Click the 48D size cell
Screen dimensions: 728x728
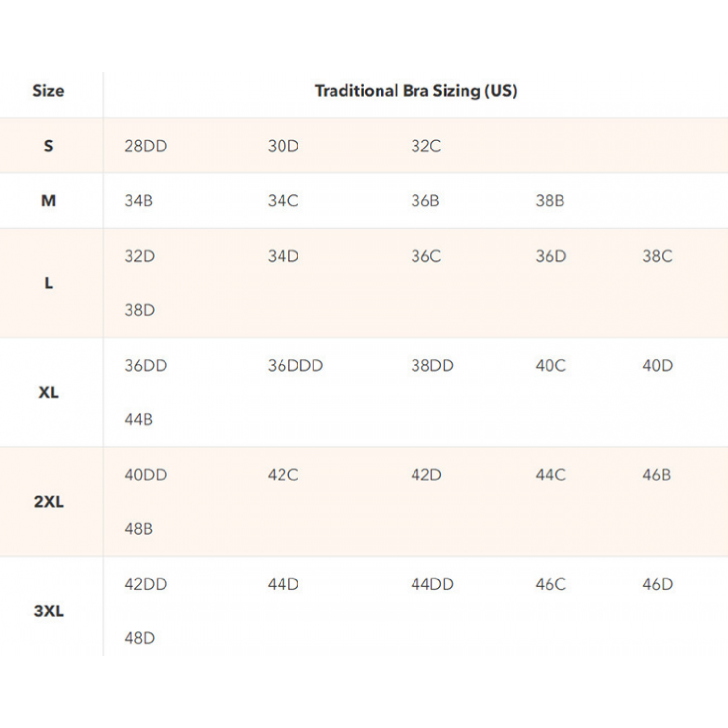(140, 638)
